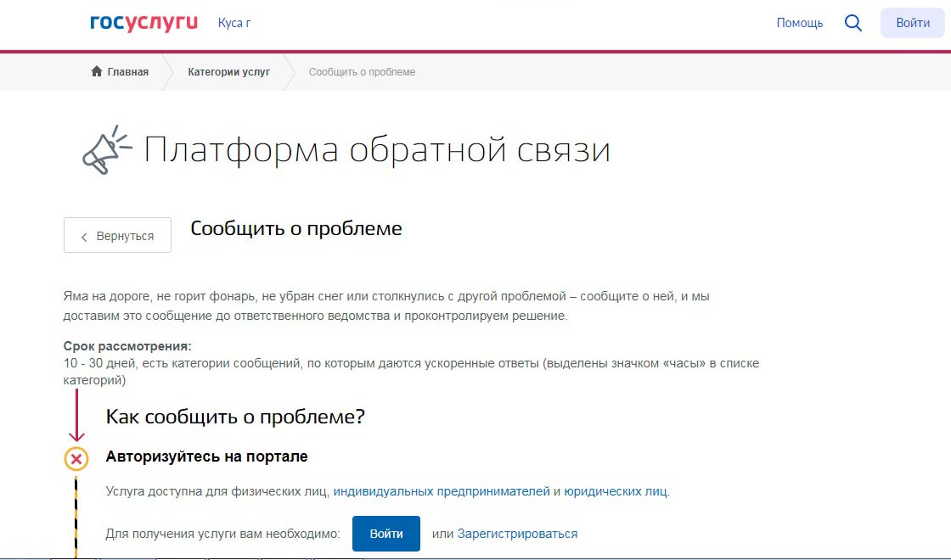Change location Куса г
Screen dimensions: 951x560
pyautogui.click(x=234, y=23)
